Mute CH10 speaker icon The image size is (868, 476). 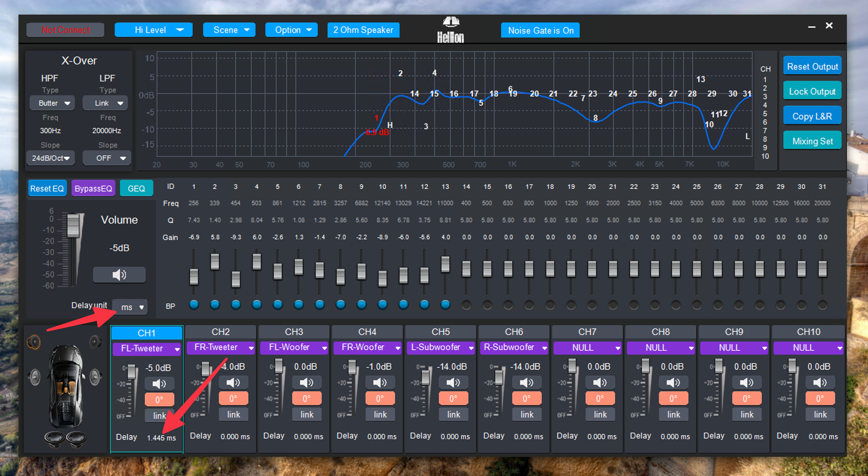pos(820,382)
